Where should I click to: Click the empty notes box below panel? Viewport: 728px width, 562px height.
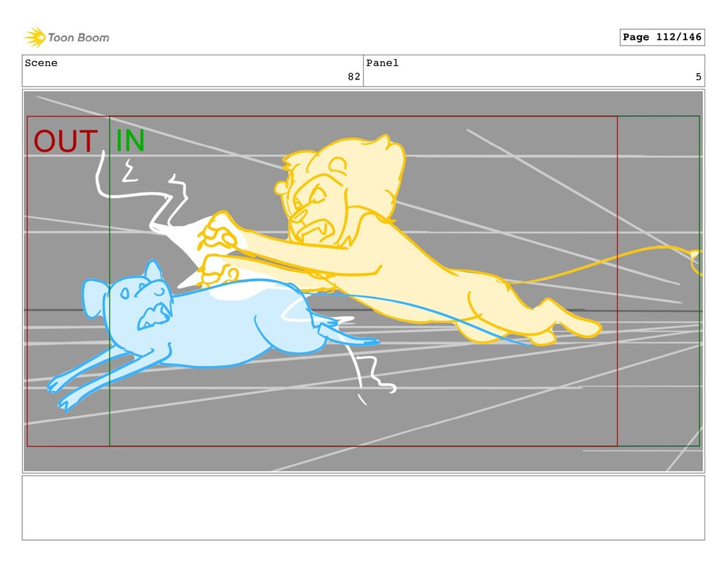click(363, 508)
